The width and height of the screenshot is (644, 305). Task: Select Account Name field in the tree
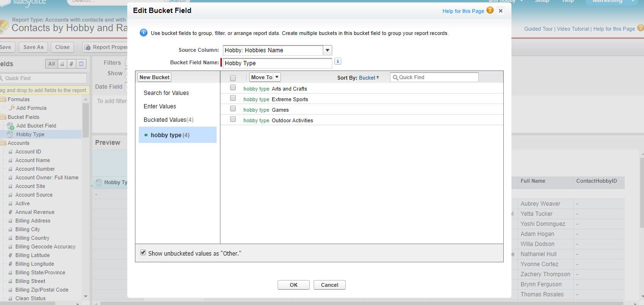tap(33, 160)
